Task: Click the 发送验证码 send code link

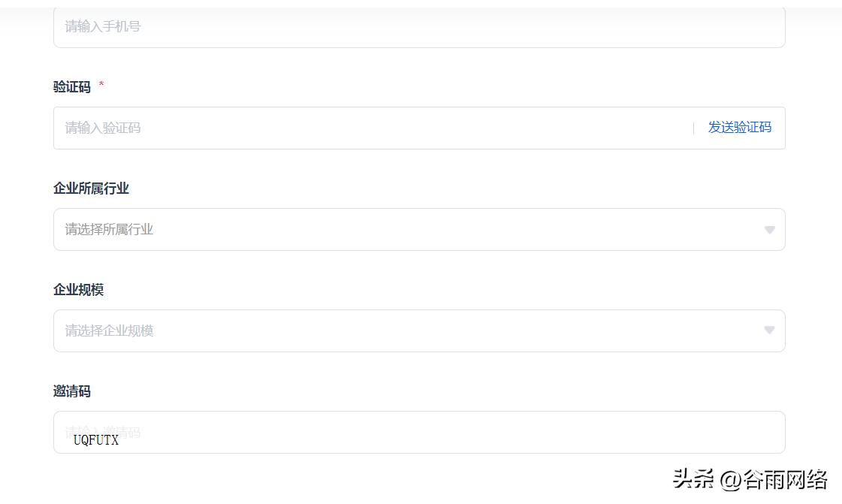Action: click(x=739, y=128)
